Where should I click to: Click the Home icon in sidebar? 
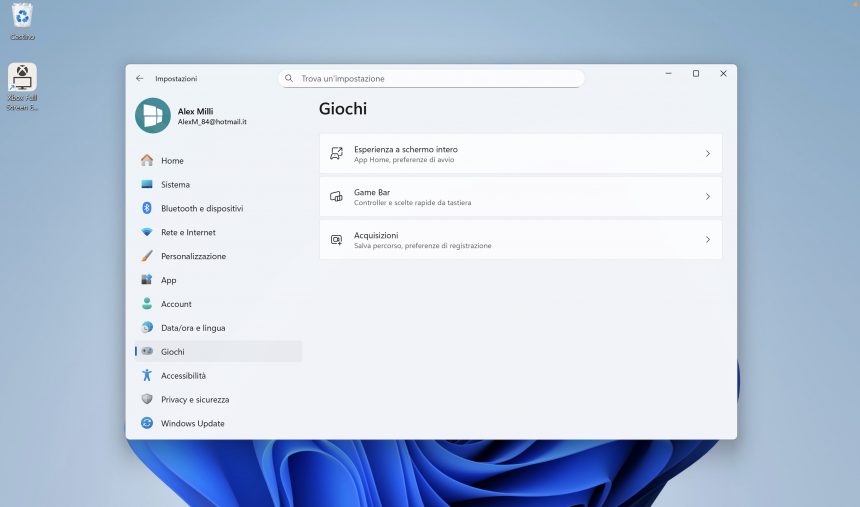point(147,161)
